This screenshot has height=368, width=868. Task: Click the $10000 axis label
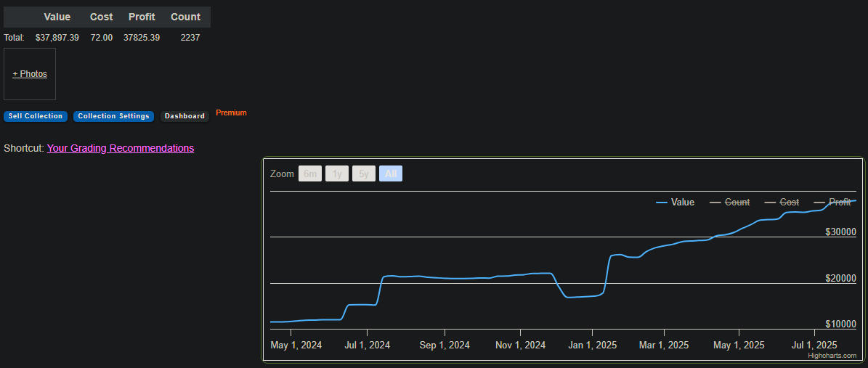[840, 324]
